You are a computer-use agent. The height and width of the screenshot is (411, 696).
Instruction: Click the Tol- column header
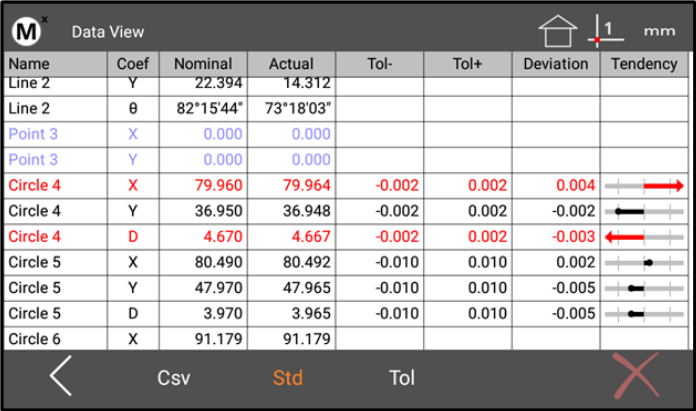coord(380,64)
